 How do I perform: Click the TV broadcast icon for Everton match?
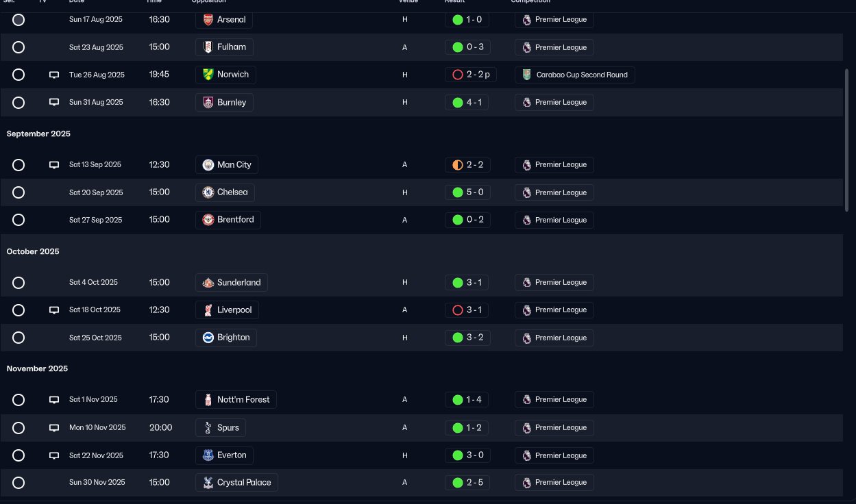(54, 456)
